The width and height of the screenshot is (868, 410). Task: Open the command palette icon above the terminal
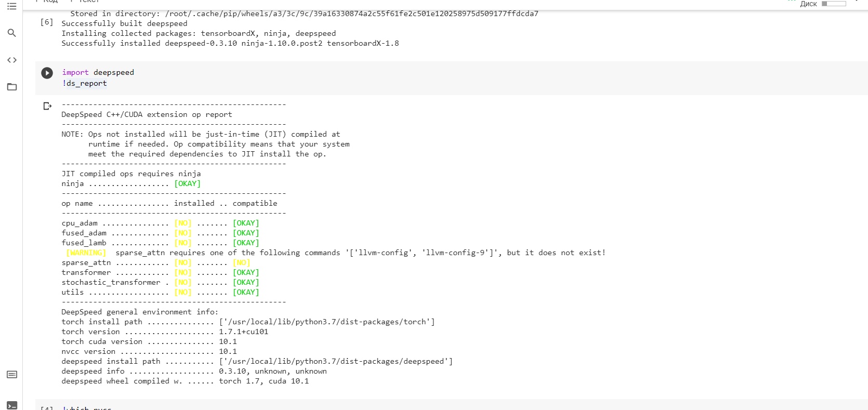click(12, 374)
